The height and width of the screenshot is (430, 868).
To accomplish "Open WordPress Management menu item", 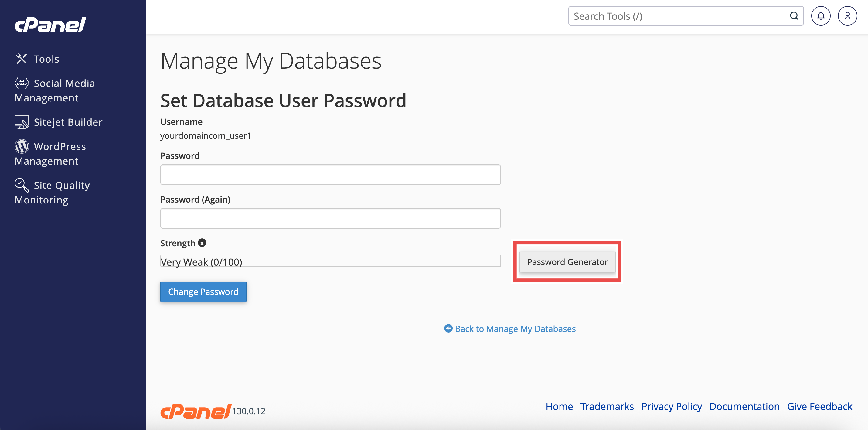I will click(50, 154).
